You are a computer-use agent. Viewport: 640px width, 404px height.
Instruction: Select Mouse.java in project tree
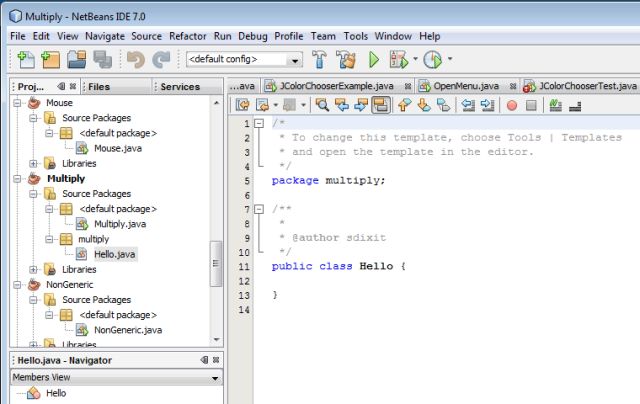tap(118, 149)
